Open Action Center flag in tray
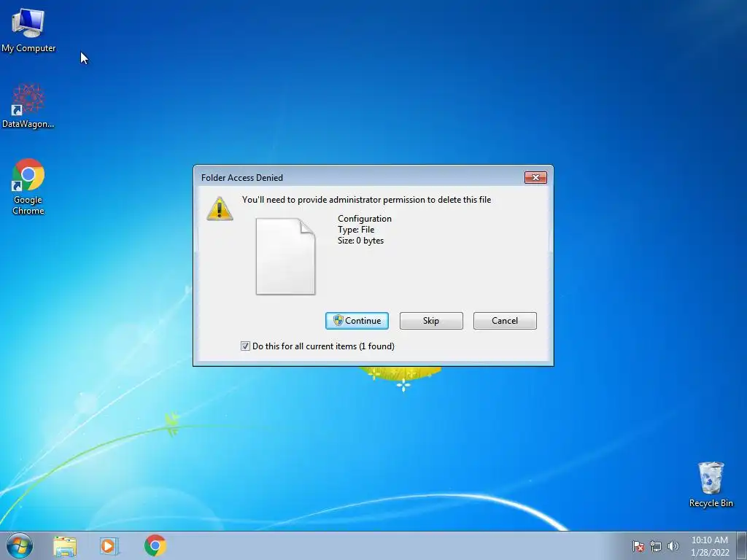Viewport: 747px width, 560px height. (x=638, y=546)
